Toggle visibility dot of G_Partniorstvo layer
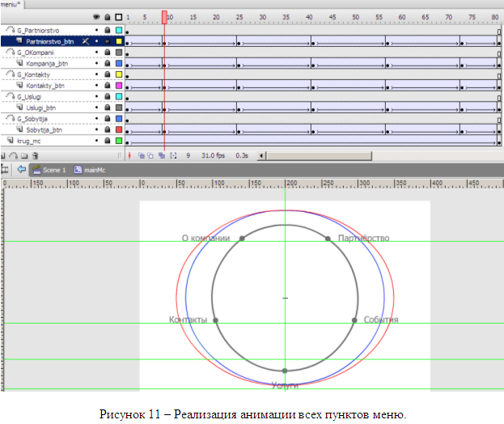This screenshot has height=424, width=504. click(96, 30)
